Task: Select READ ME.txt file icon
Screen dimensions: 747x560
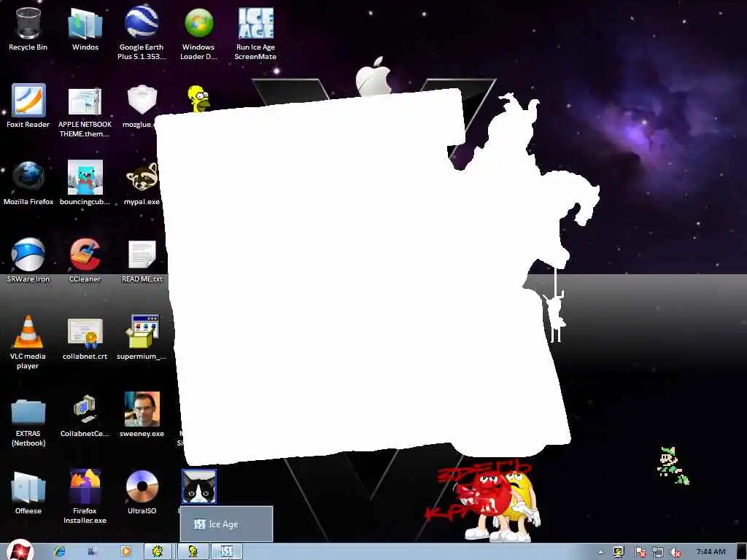Action: [x=142, y=260]
